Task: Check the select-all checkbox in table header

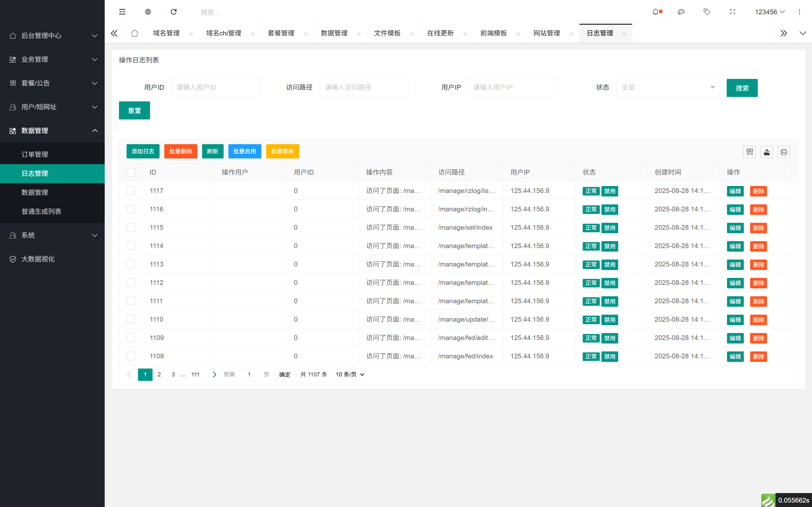Action: click(x=131, y=172)
